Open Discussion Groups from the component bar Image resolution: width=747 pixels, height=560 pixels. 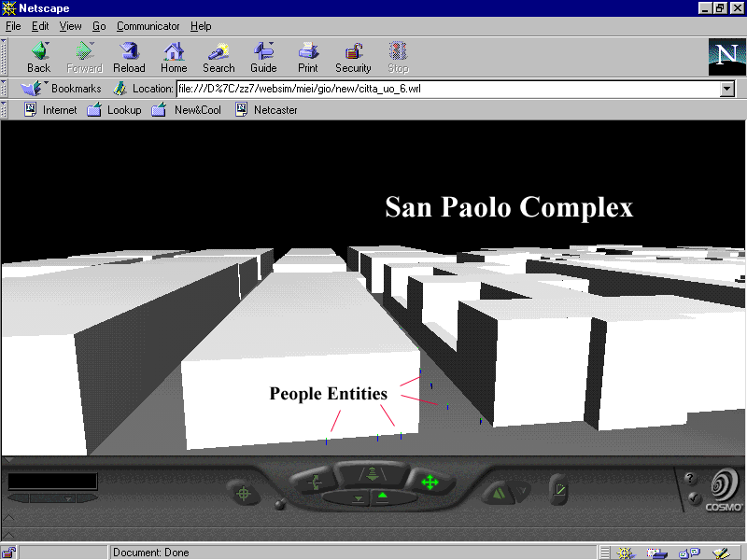tap(689, 553)
